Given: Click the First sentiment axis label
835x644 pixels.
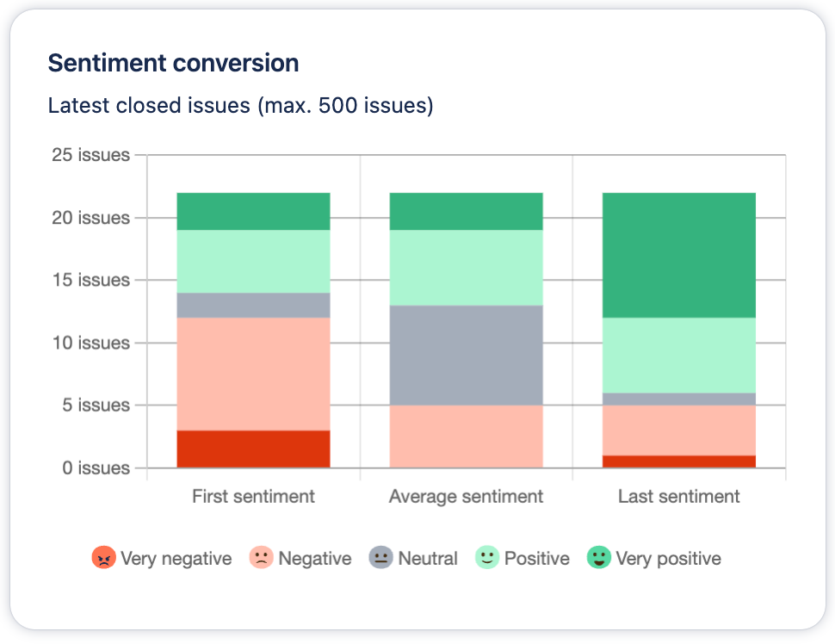Looking at the screenshot, I should 253,497.
